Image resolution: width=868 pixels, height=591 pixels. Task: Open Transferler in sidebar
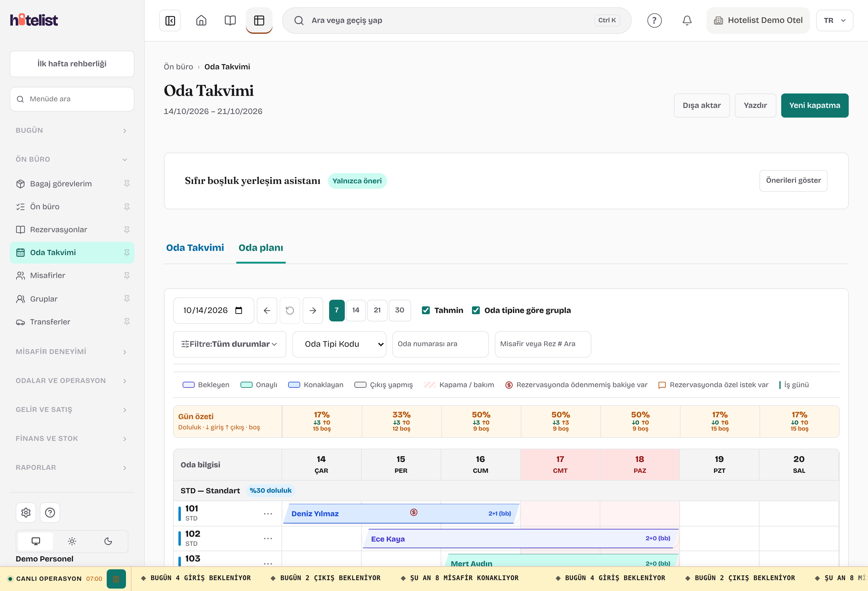(x=72, y=322)
